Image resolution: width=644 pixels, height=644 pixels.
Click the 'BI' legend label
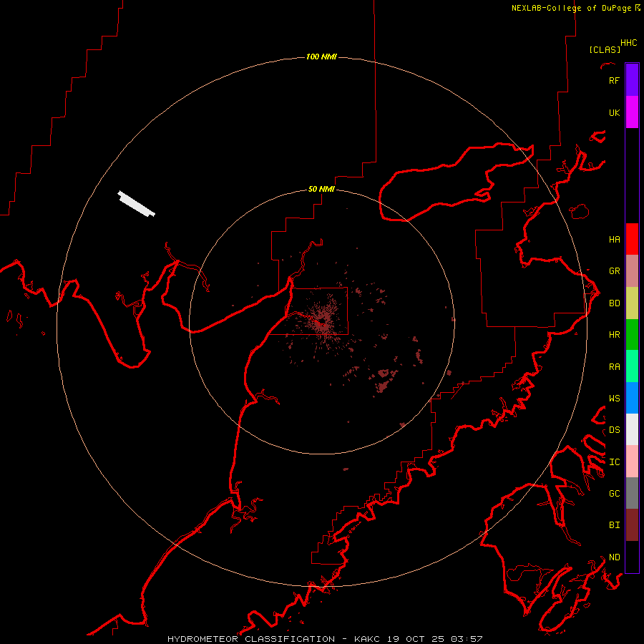pyautogui.click(x=615, y=525)
